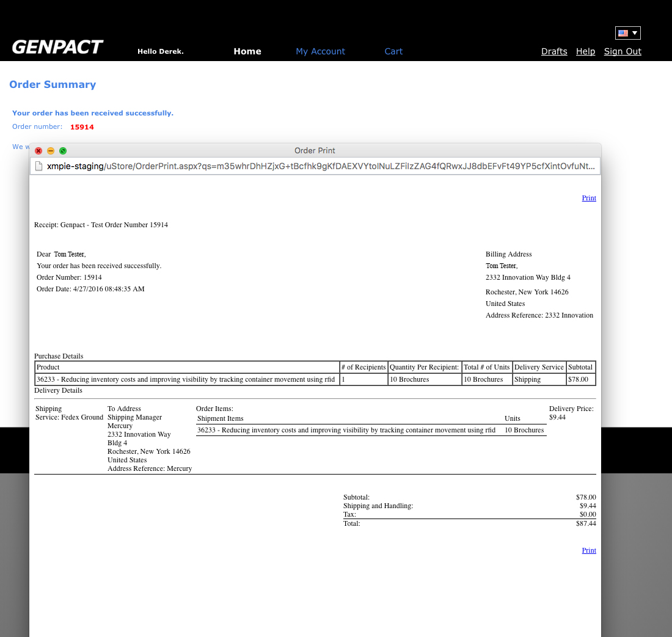Close the Order Print window
Viewport: 672px width, 637px height.
pos(38,151)
